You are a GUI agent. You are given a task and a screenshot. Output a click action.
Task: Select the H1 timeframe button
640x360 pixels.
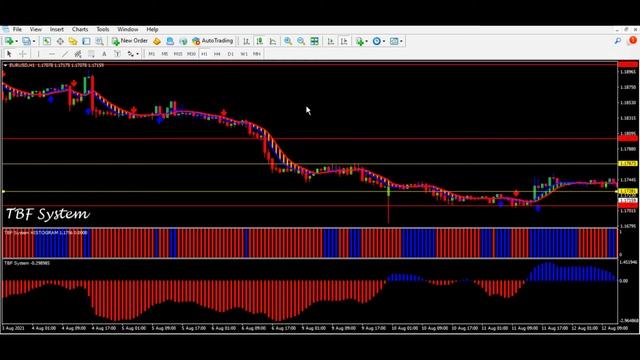pos(204,54)
